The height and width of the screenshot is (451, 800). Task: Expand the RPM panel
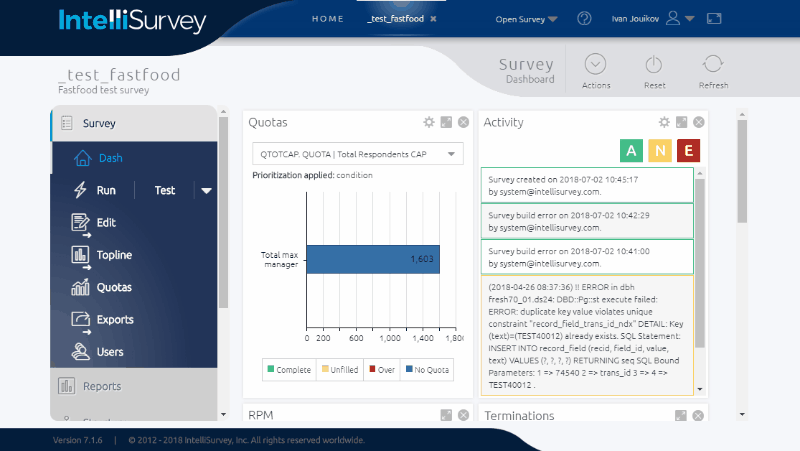point(446,415)
